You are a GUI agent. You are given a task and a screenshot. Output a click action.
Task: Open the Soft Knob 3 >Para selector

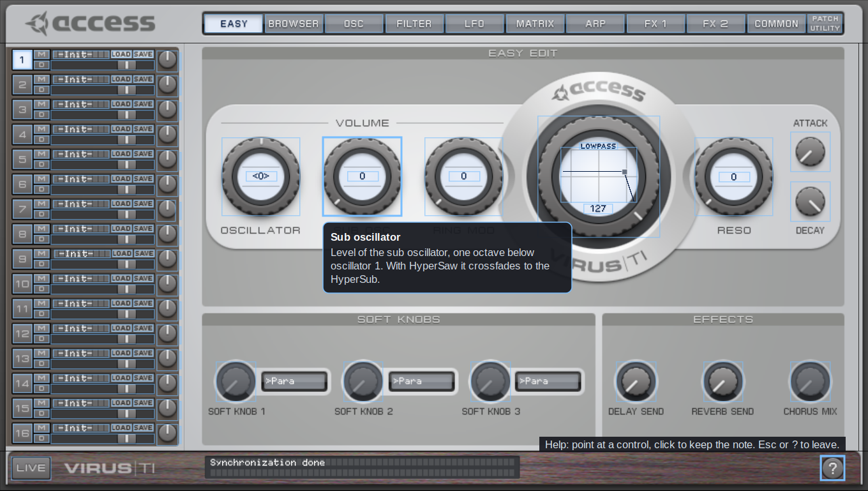pos(548,381)
